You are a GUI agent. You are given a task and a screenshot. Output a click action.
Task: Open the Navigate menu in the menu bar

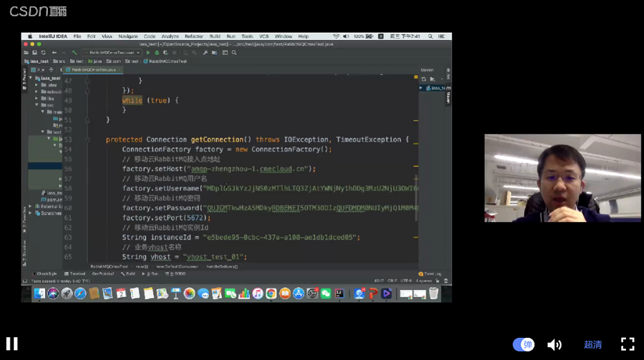128,36
